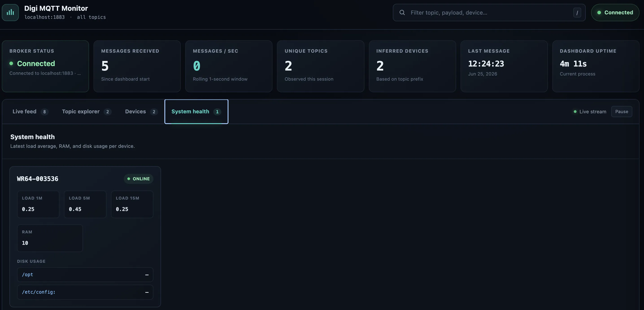Switch to the Topic explorer tab
The width and height of the screenshot is (644, 310).
pyautogui.click(x=87, y=112)
